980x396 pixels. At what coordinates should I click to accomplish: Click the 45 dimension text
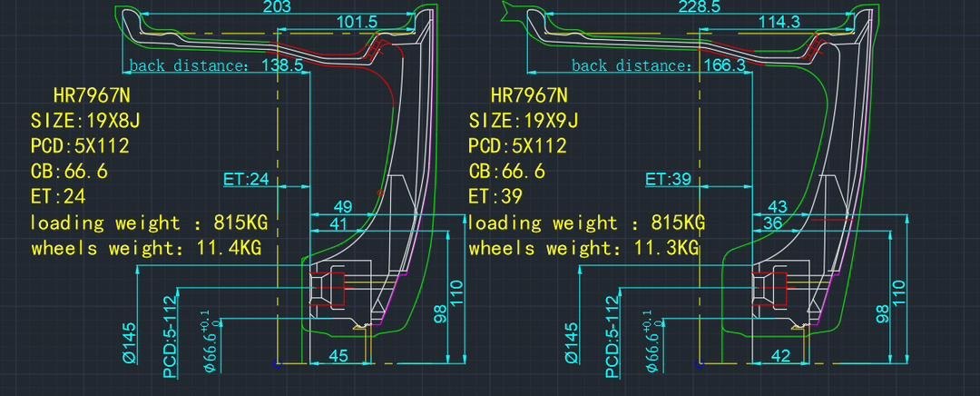coord(338,356)
